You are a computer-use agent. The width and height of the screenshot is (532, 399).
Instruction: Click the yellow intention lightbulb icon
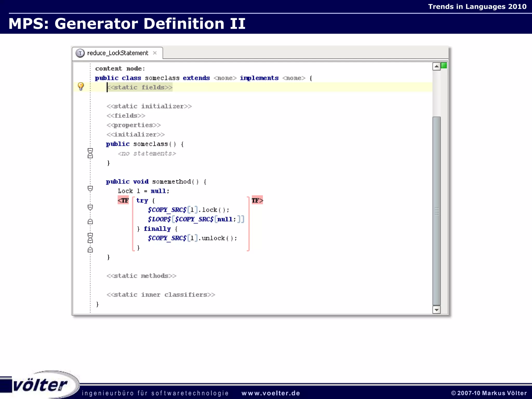81,86
